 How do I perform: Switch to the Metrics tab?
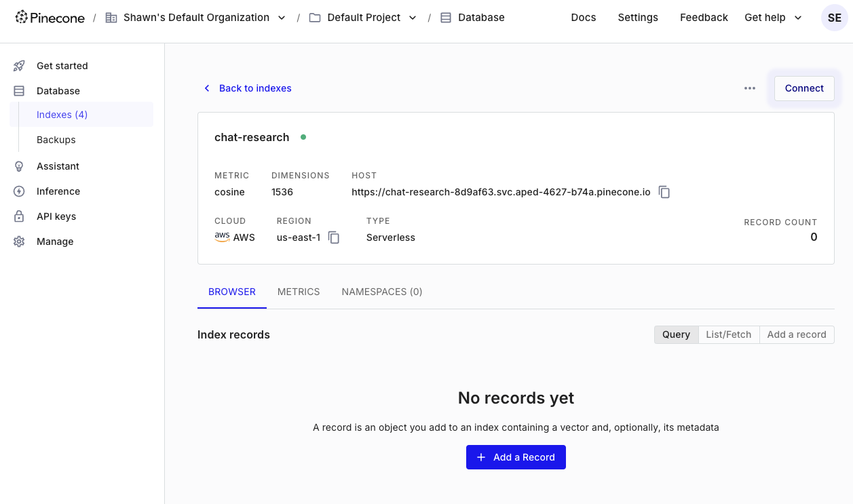[x=299, y=292]
